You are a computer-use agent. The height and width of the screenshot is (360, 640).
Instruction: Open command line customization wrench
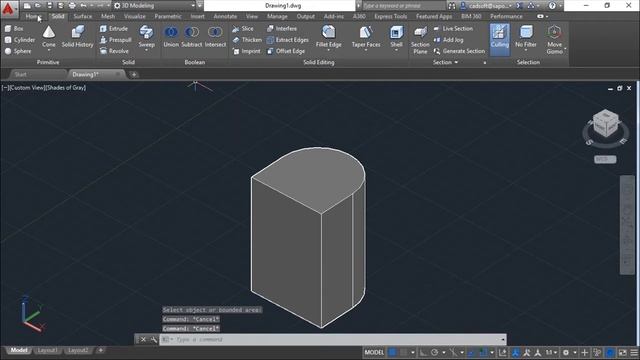pyautogui.click(x=153, y=339)
